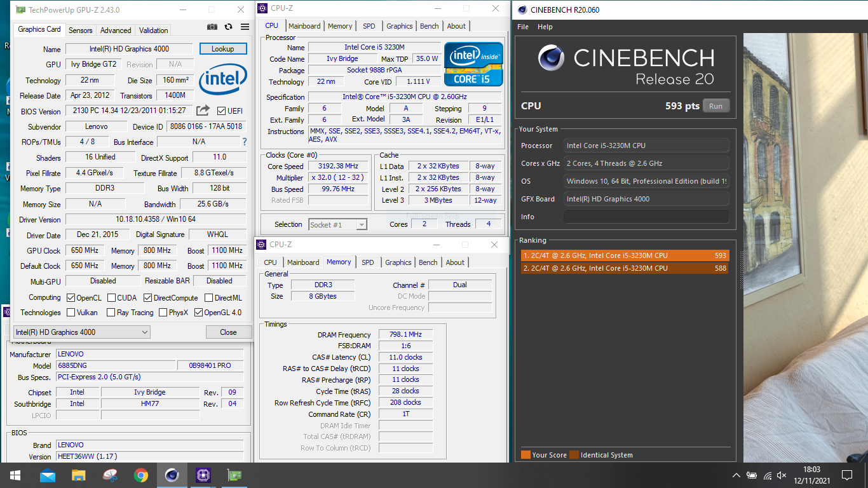Switch to Cinebench from taskbar
This screenshot has width=868, height=488.
[x=172, y=475]
